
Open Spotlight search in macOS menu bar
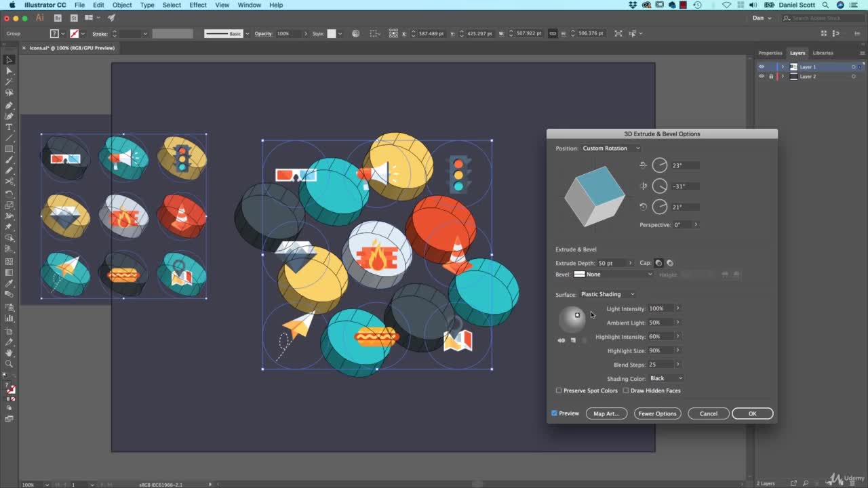click(x=825, y=5)
